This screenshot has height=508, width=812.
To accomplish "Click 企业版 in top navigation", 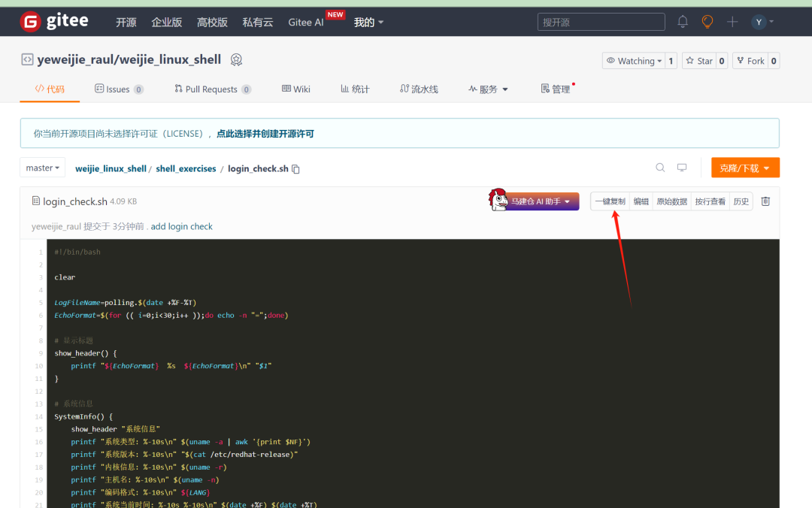I will tap(167, 23).
